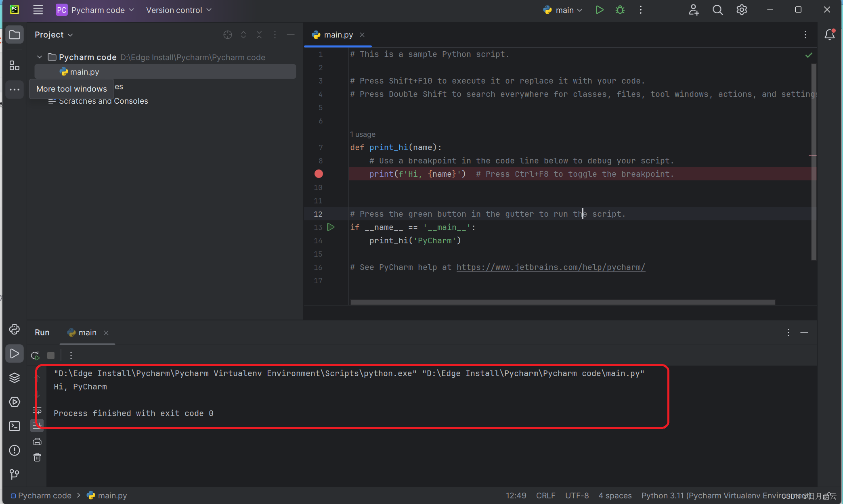Screen dimensions: 843x504
Task: Open Version control dropdown
Action: click(x=178, y=10)
